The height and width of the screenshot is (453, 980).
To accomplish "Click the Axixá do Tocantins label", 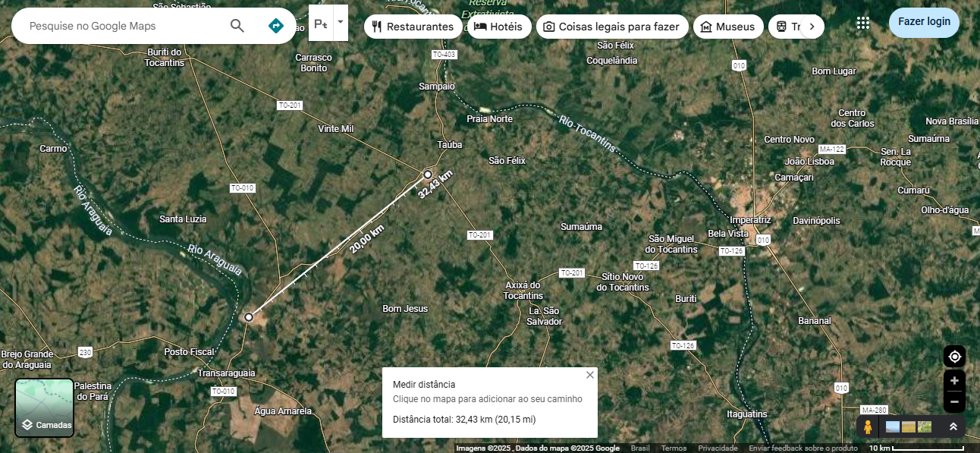I will pyautogui.click(x=524, y=291).
